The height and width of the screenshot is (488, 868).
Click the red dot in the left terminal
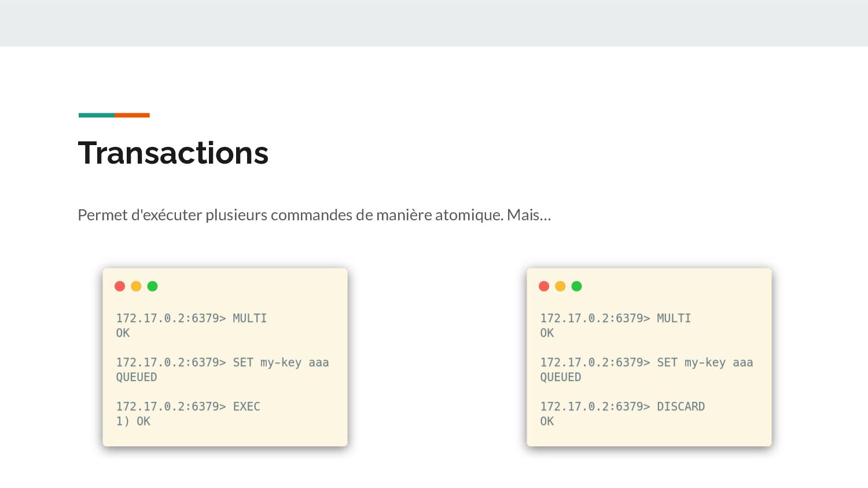coord(120,286)
